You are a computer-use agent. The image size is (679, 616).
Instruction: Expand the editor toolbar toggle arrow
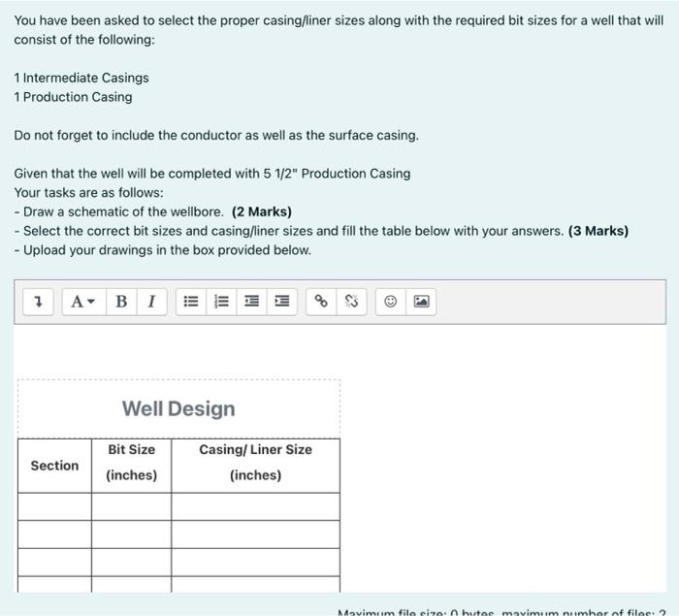click(38, 302)
